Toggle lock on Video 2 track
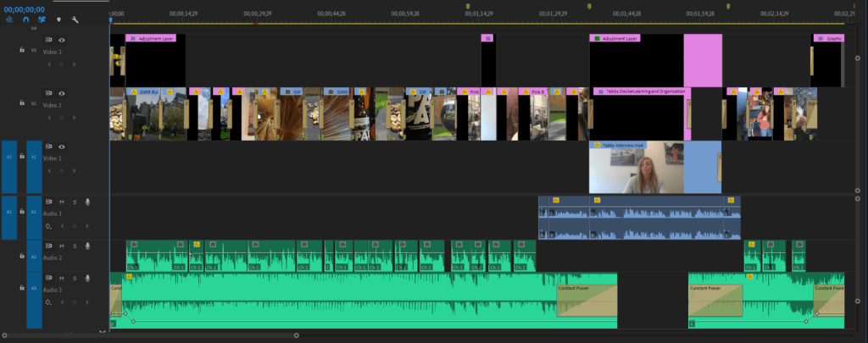The image size is (868, 343). tap(22, 102)
